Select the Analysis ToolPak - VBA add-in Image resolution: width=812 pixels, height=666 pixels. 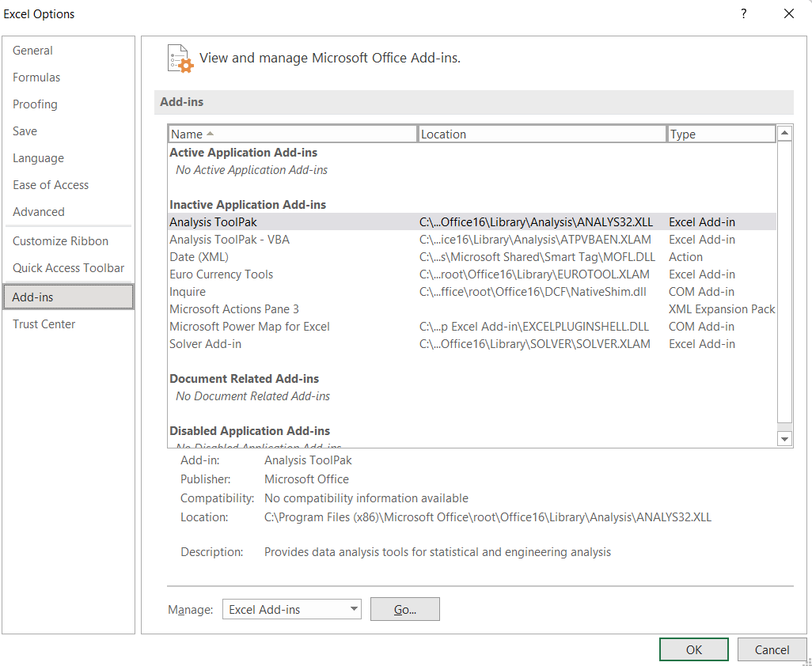point(230,239)
